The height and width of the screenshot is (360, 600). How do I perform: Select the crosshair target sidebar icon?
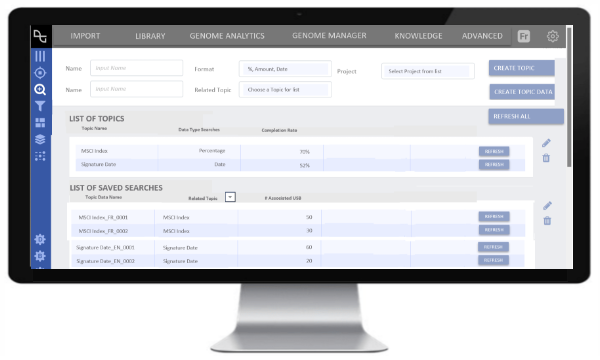(x=40, y=73)
